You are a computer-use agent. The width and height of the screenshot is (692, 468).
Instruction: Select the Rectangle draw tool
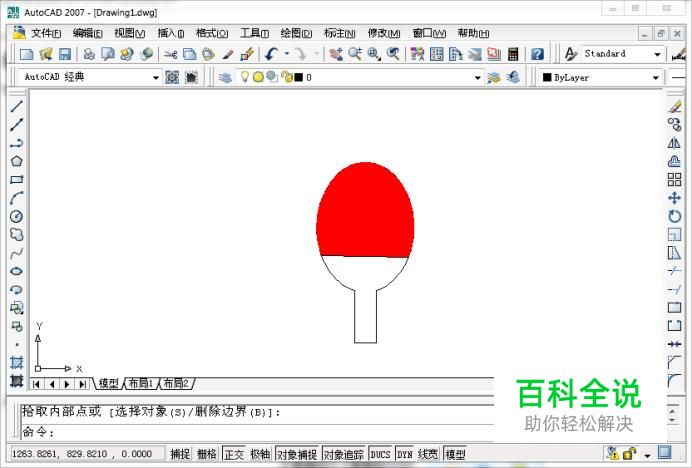[17, 179]
